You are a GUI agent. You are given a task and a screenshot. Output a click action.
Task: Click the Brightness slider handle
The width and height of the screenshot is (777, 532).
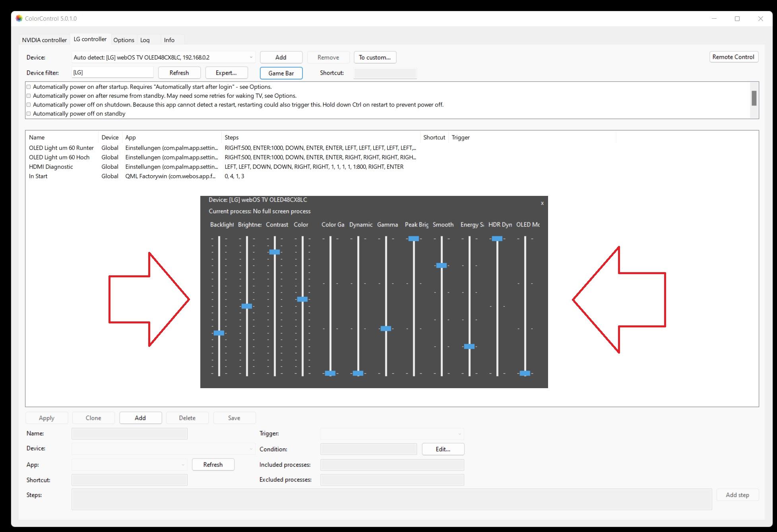pos(247,306)
